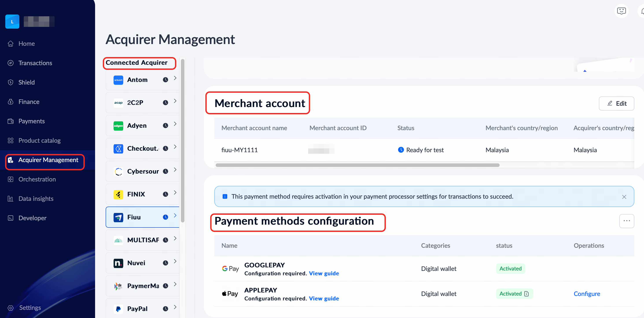
Task: Click the Shield icon in sidebar
Action: point(11,82)
